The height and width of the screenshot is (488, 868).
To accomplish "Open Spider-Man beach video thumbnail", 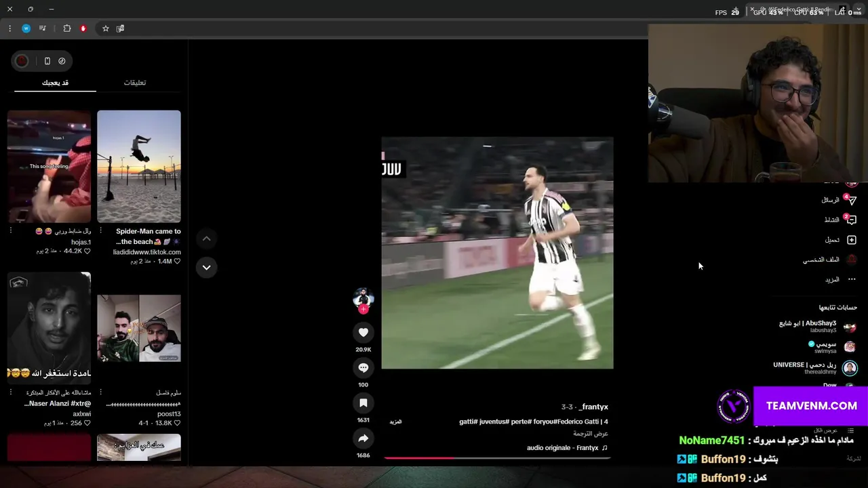I will (139, 166).
